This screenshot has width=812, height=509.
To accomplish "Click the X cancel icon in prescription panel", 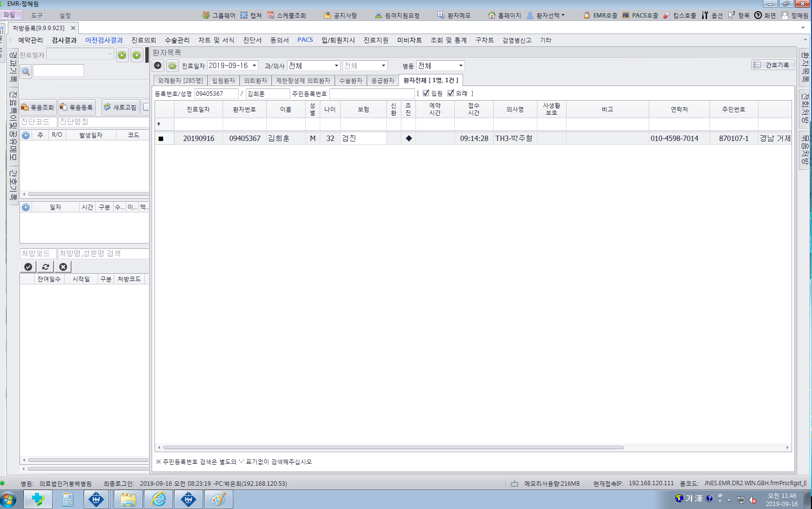I will click(x=63, y=266).
